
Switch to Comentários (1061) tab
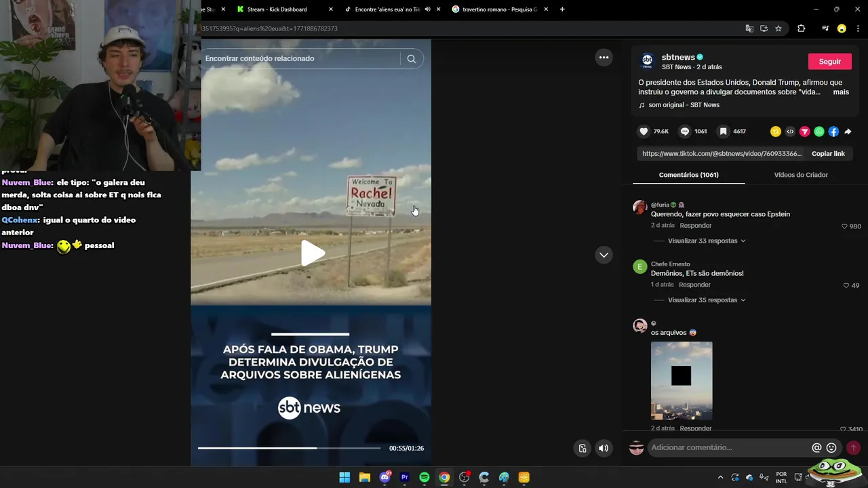pyautogui.click(x=688, y=175)
